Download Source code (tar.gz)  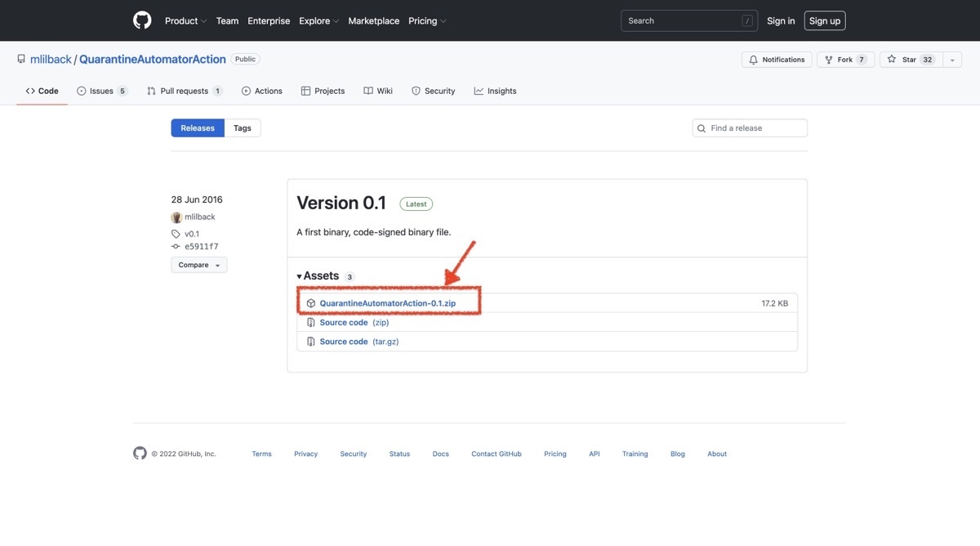click(359, 342)
